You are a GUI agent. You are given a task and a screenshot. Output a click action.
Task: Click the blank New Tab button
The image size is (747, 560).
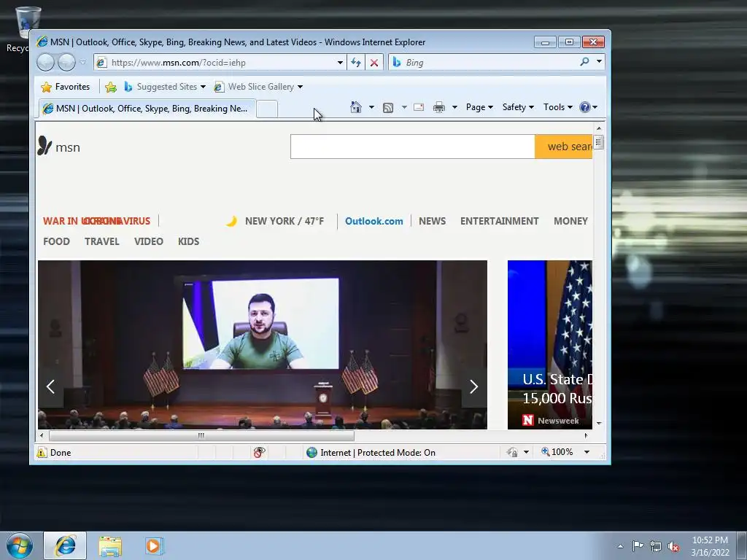tap(267, 109)
